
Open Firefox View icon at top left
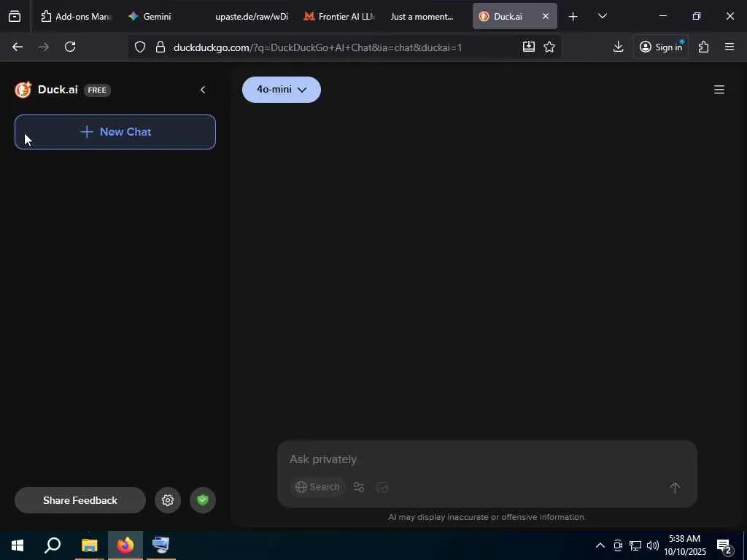(x=15, y=17)
